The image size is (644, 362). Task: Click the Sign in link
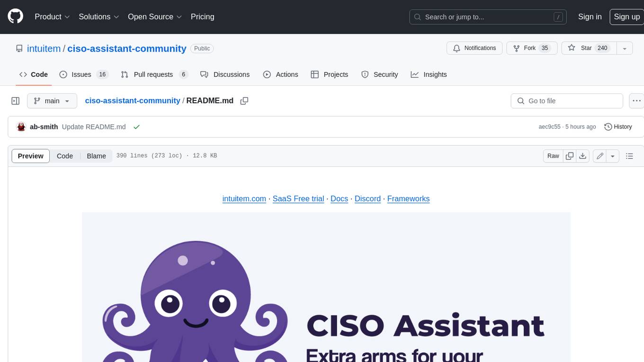click(590, 17)
